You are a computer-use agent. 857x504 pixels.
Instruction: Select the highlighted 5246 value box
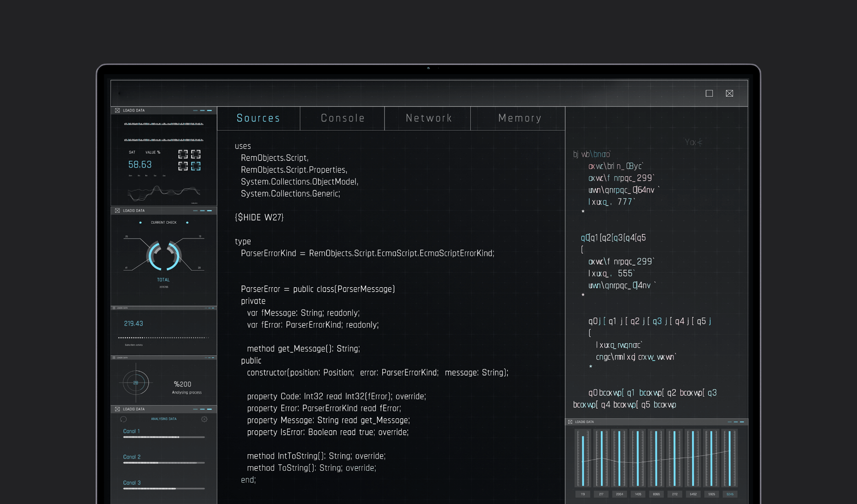[729, 494]
